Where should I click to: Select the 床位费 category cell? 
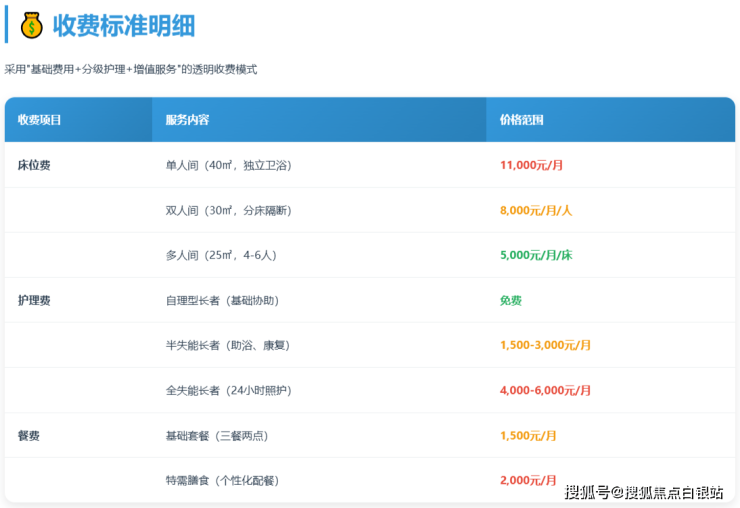click(x=34, y=165)
